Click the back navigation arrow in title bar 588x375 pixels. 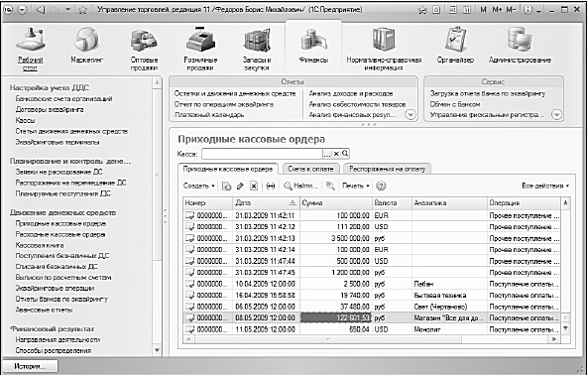pyautogui.click(x=40, y=10)
